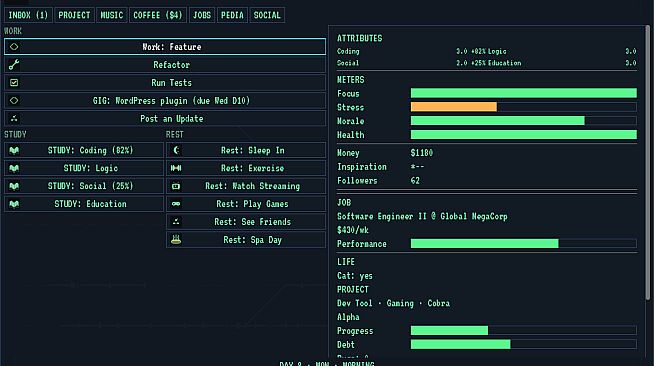Click the spa icon beside Rest: Spa Day
This screenshot has height=366, width=654.
click(x=176, y=239)
